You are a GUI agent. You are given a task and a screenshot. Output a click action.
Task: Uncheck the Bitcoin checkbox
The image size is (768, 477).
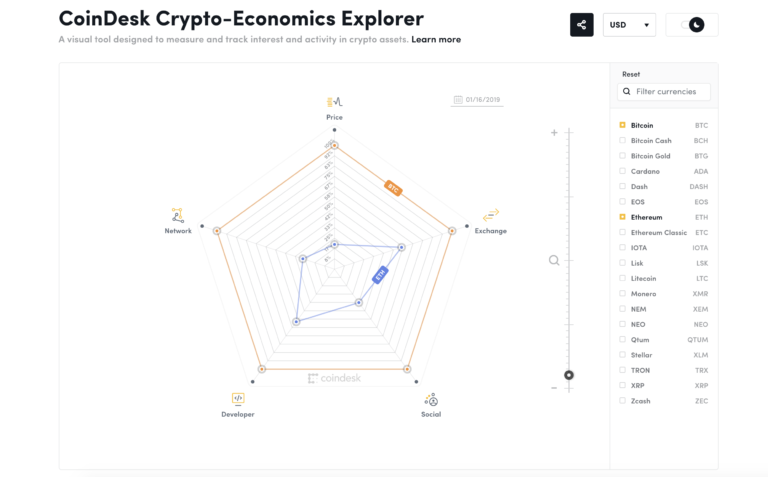click(622, 125)
